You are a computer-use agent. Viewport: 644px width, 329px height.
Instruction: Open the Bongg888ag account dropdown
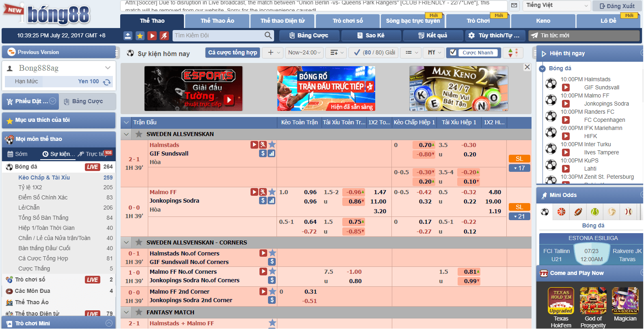[x=59, y=68]
